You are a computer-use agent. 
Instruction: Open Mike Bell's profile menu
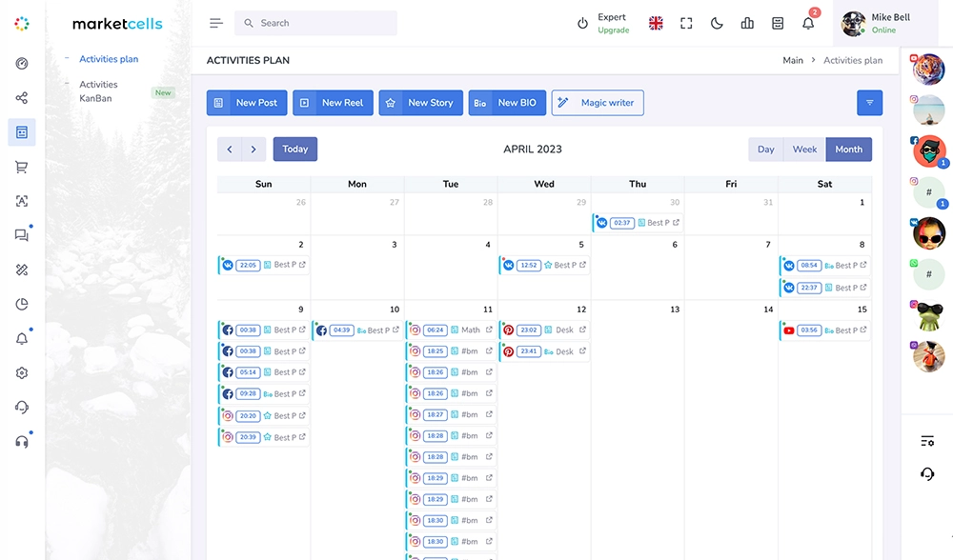click(x=884, y=23)
